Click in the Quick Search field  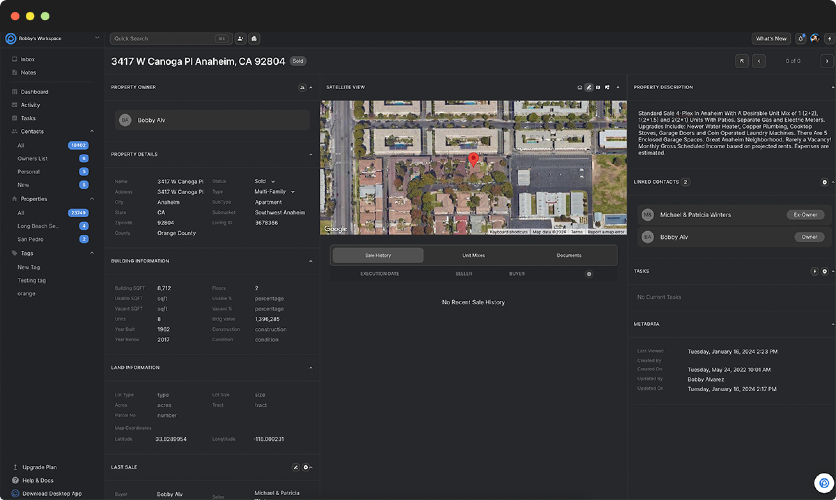160,38
